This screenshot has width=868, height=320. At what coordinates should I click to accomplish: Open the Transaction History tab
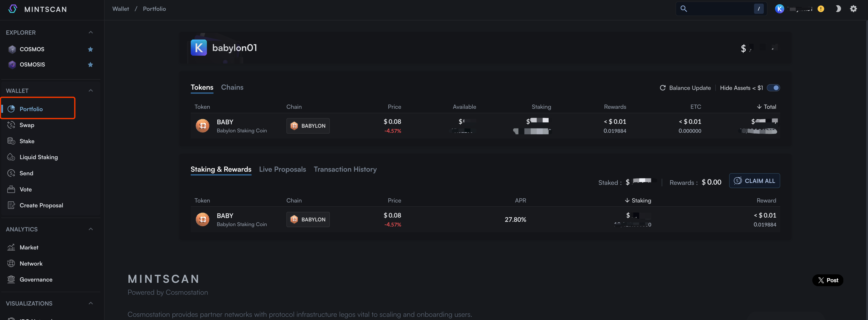(x=345, y=169)
